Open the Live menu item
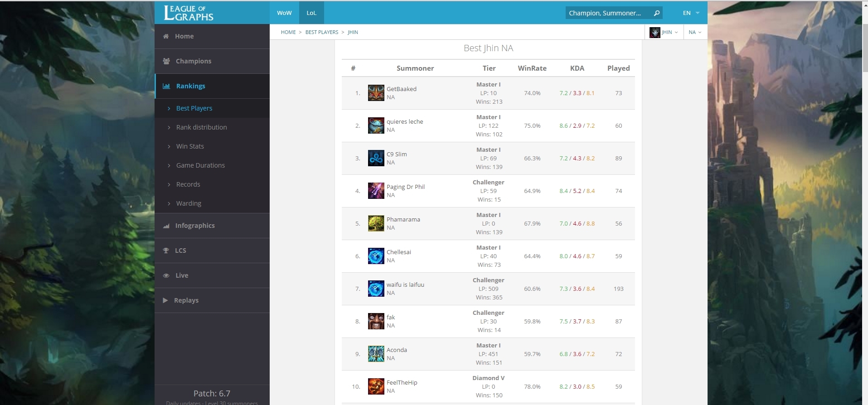The height and width of the screenshot is (405, 868). [x=212, y=275]
